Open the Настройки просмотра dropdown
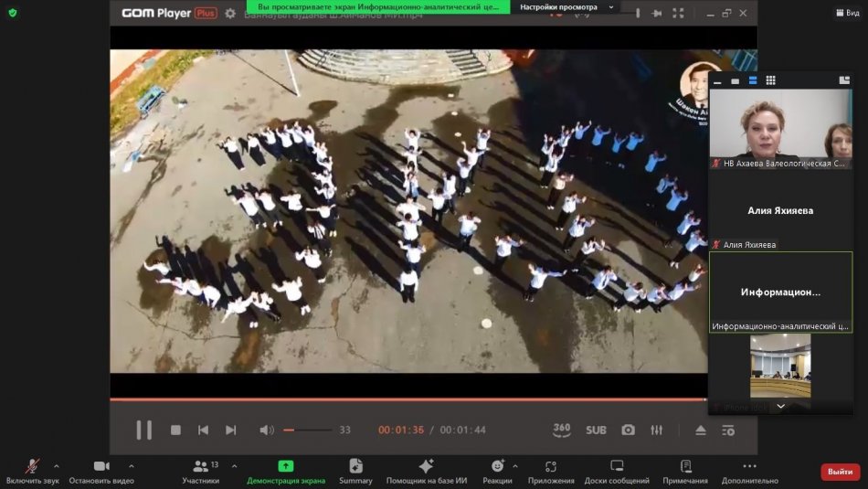This screenshot has width=868, height=489. pyautogui.click(x=566, y=7)
